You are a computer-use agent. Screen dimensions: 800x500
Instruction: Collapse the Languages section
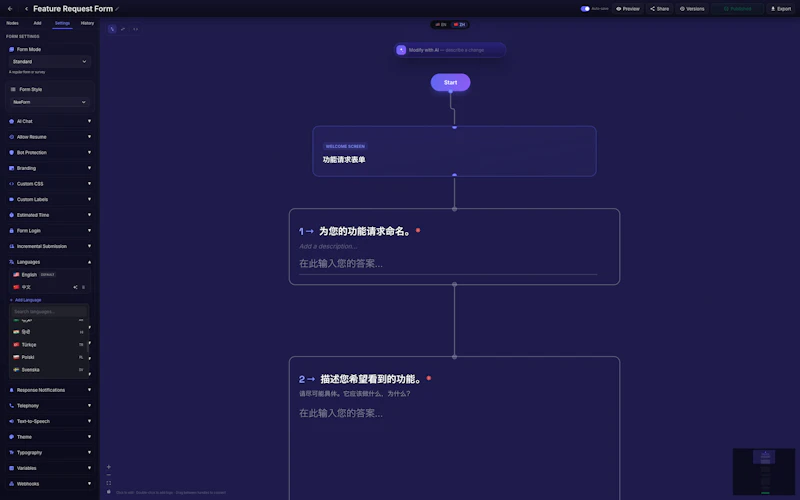(49, 262)
